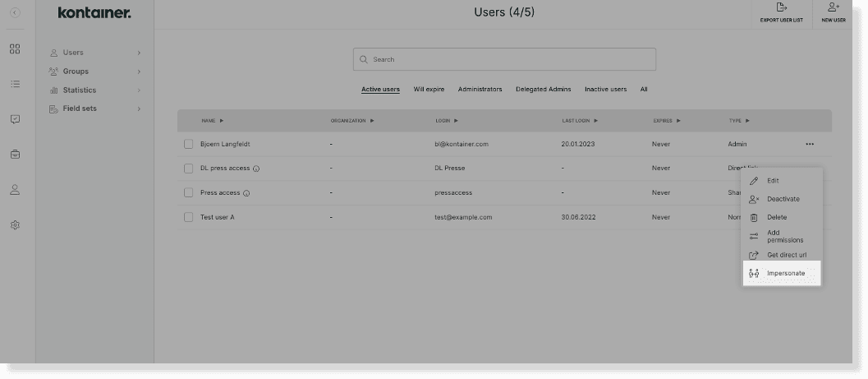Click test@example.com login cell
The height and width of the screenshot is (379, 868).
click(x=463, y=217)
